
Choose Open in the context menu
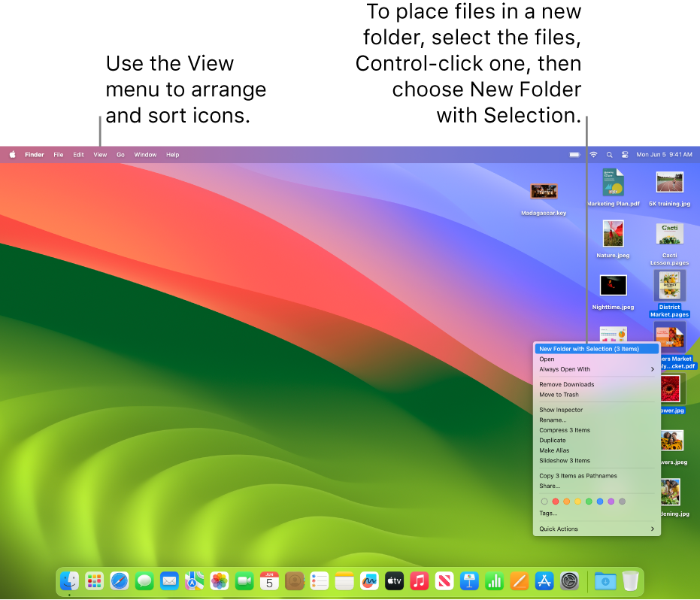pos(597,359)
